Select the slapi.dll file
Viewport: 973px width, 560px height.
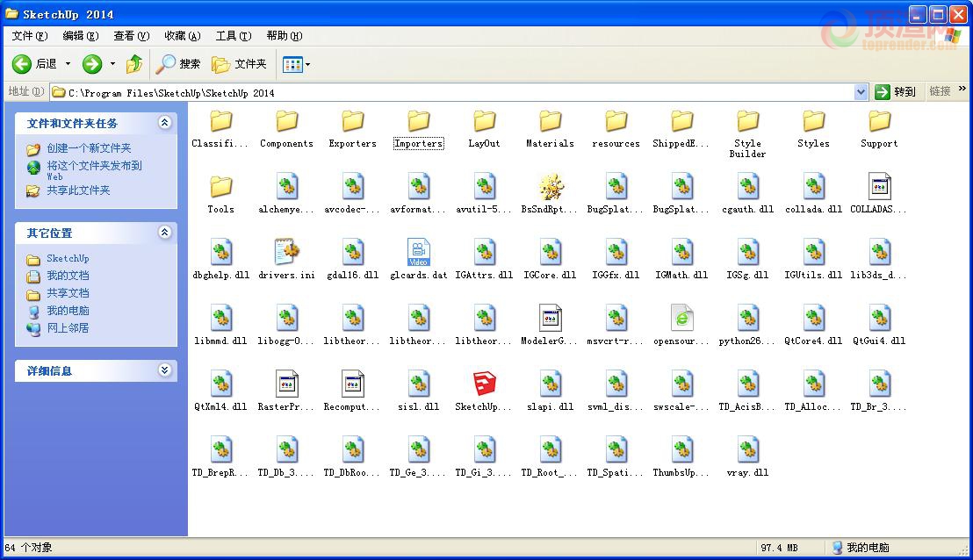pyautogui.click(x=551, y=391)
